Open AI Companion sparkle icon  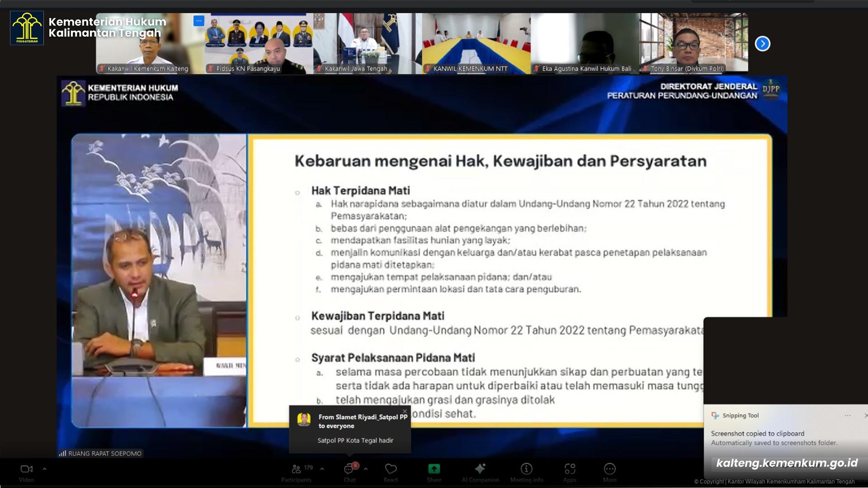tap(480, 469)
